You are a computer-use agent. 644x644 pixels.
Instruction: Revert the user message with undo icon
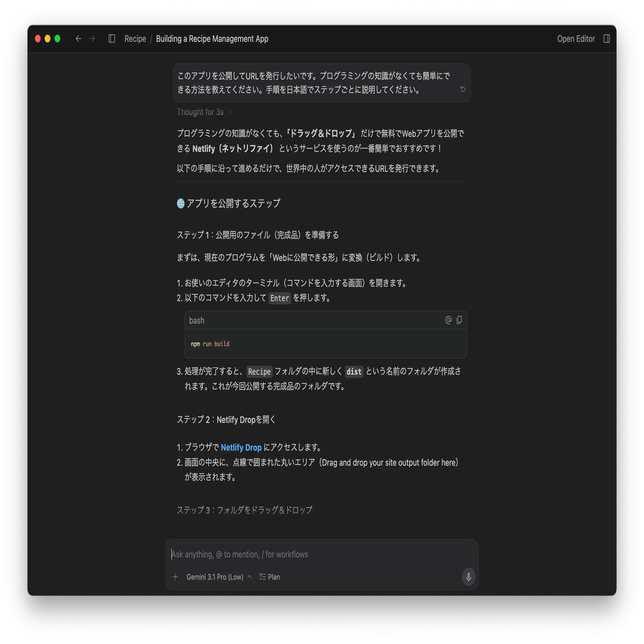tap(463, 89)
